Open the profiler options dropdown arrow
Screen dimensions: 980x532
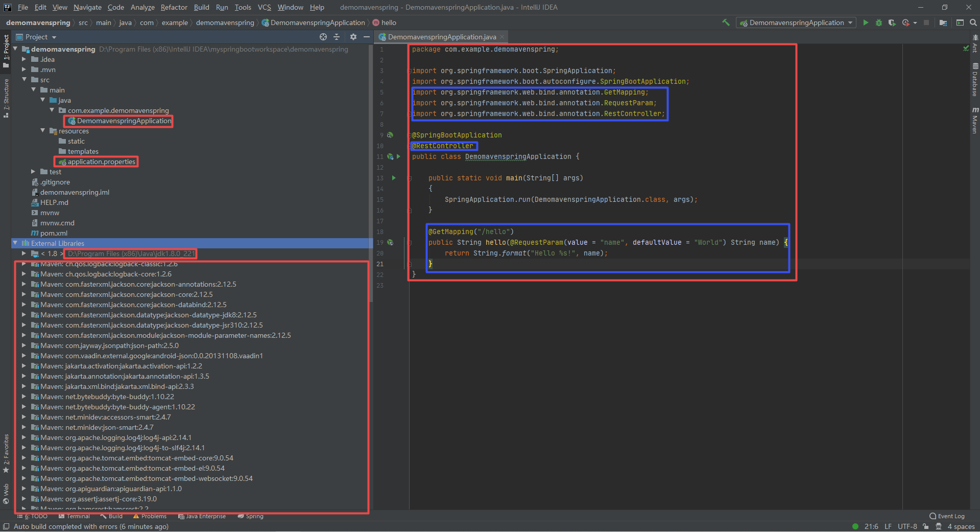pos(915,22)
